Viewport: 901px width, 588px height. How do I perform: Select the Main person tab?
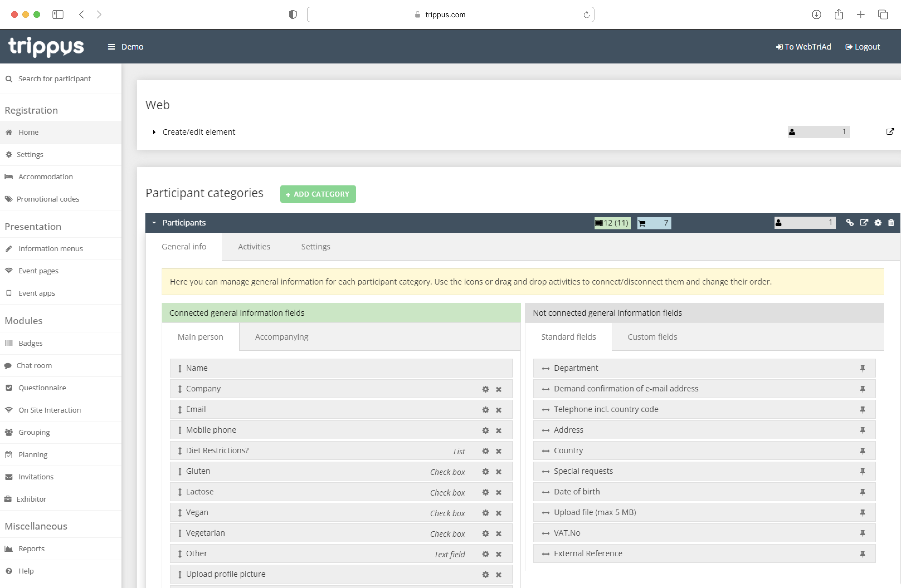click(x=200, y=337)
